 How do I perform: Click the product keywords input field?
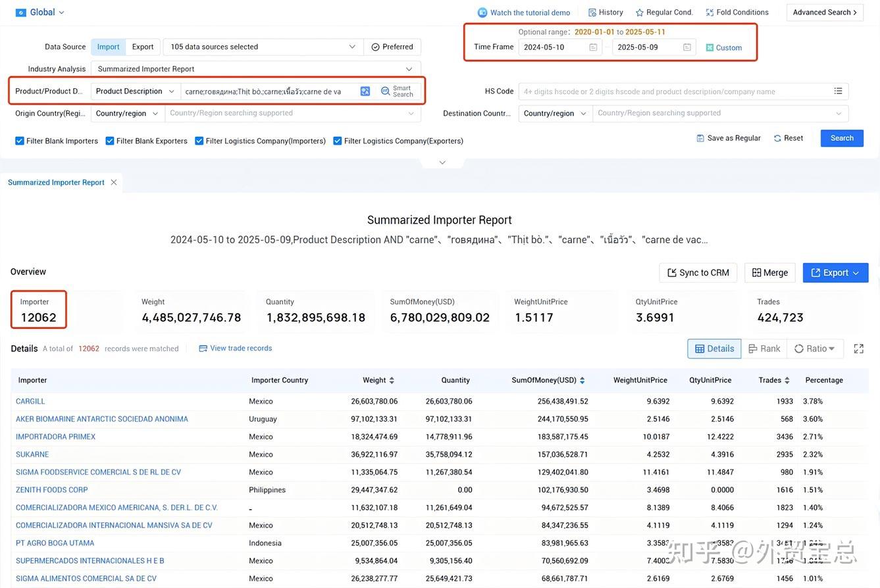click(x=270, y=91)
